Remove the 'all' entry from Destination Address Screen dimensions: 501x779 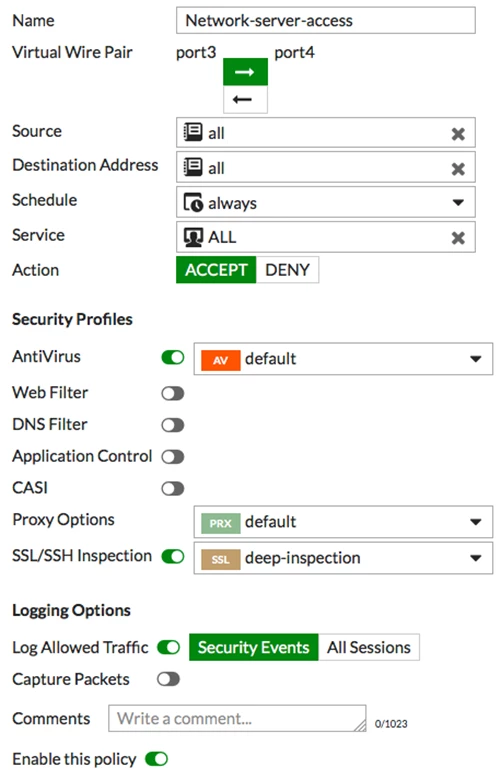pos(458,169)
